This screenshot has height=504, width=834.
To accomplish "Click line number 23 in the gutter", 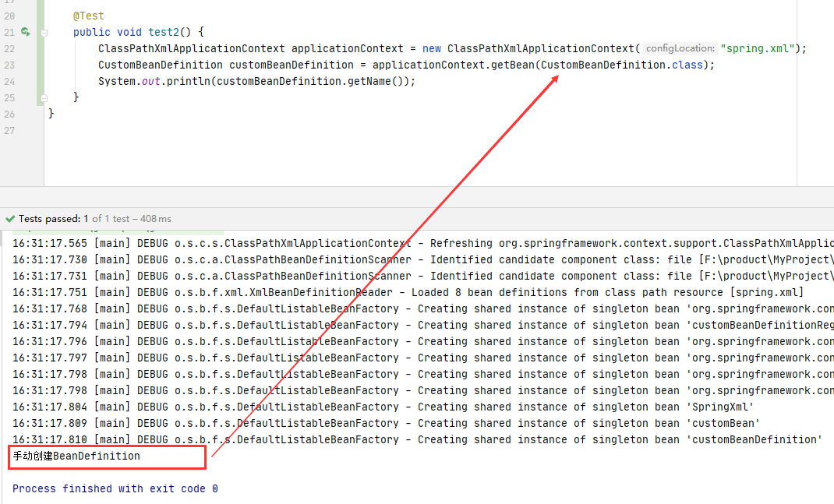I will tap(9, 65).
